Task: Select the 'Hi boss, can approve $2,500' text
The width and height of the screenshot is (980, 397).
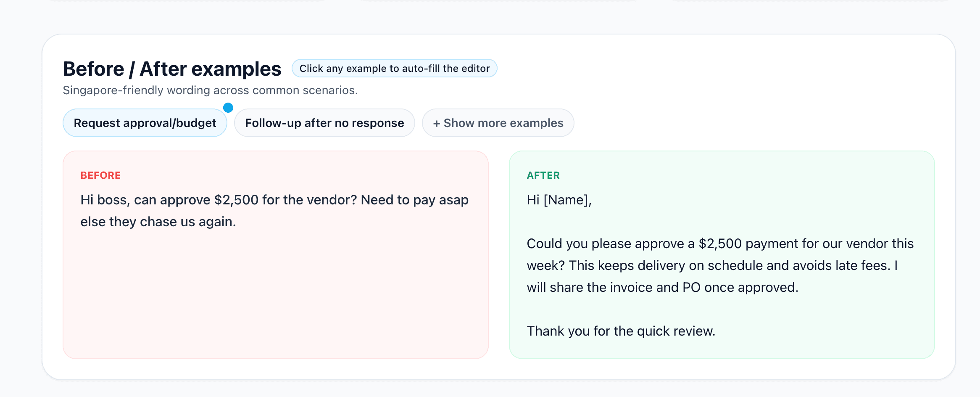Action: point(189,200)
